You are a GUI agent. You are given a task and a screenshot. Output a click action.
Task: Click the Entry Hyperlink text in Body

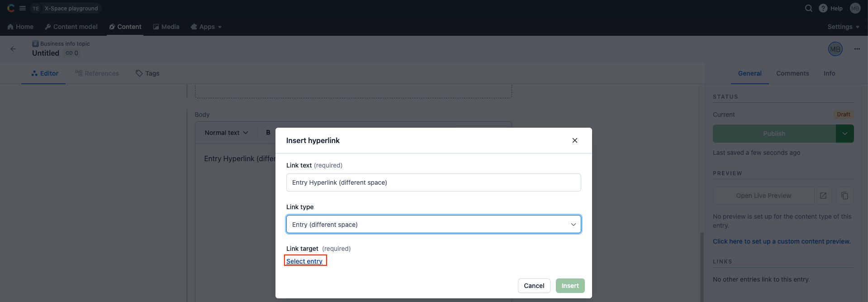(x=240, y=158)
